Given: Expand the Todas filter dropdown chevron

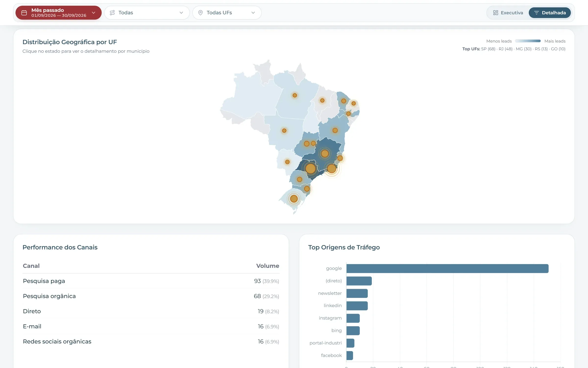Looking at the screenshot, I should (x=181, y=13).
